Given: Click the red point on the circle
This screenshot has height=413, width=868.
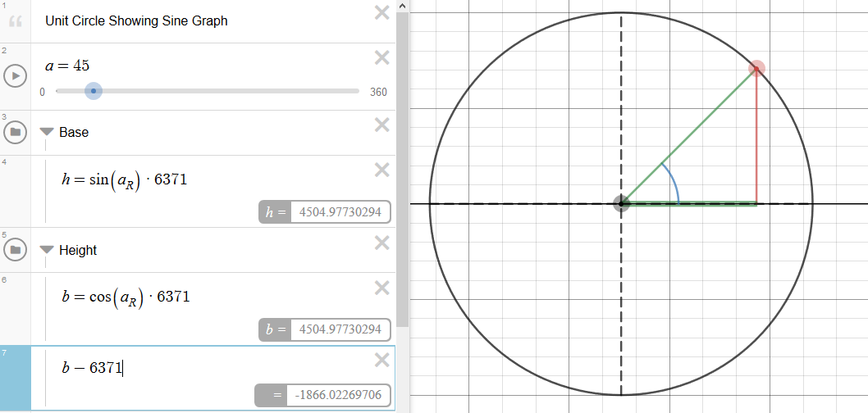Looking at the screenshot, I should pos(756,69).
